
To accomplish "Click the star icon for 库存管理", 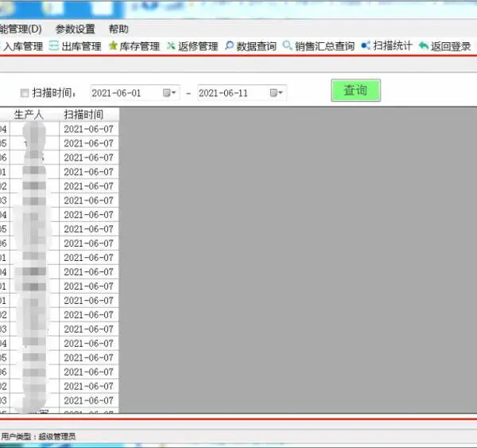I will point(113,45).
